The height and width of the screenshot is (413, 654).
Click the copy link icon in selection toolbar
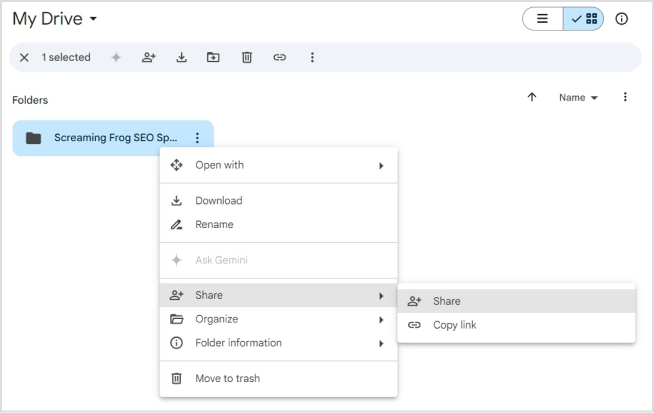(x=279, y=58)
